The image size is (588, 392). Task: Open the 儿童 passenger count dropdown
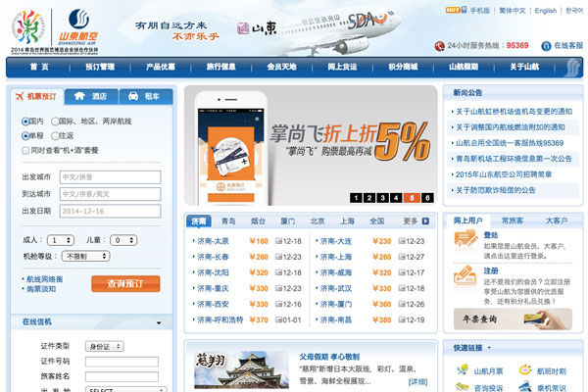[x=123, y=240]
